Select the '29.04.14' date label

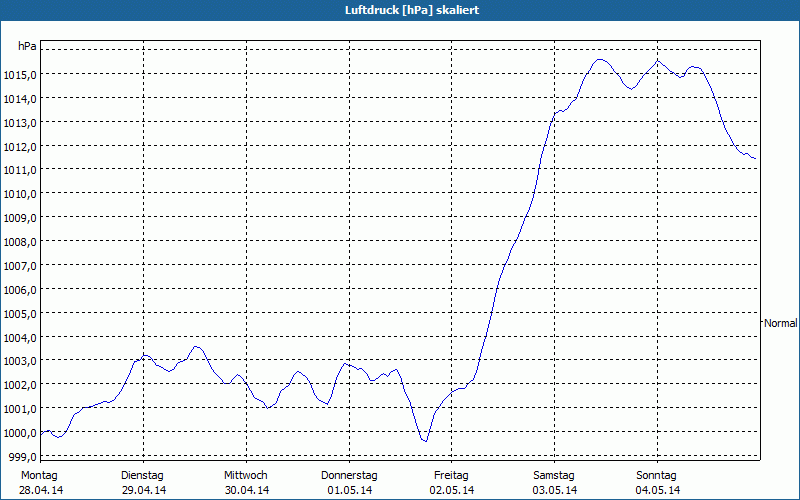[144, 490]
